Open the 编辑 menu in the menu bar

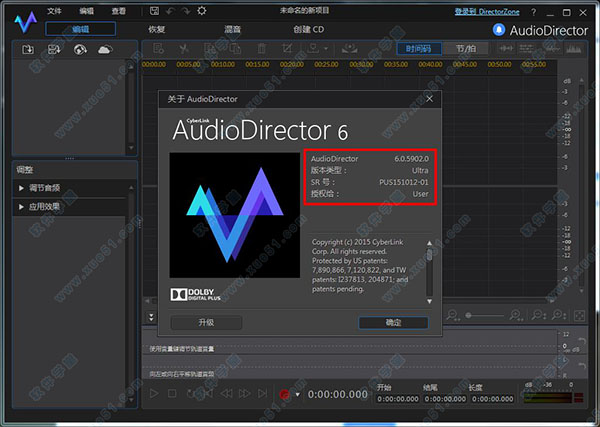(x=86, y=11)
